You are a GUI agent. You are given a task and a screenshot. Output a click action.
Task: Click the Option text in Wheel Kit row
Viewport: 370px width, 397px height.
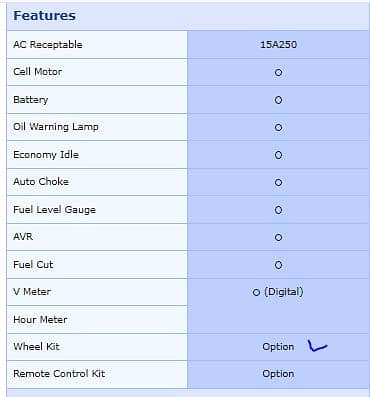(278, 347)
